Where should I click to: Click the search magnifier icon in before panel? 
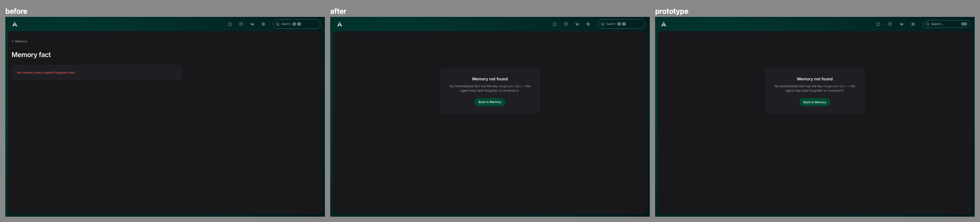(278, 24)
